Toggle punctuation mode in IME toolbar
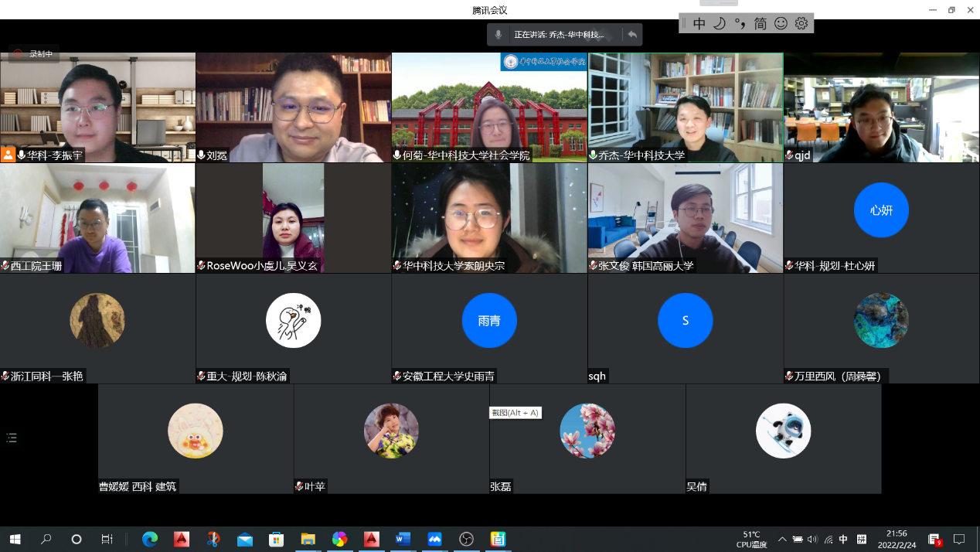Viewport: 980px width, 552px height. 740,24
